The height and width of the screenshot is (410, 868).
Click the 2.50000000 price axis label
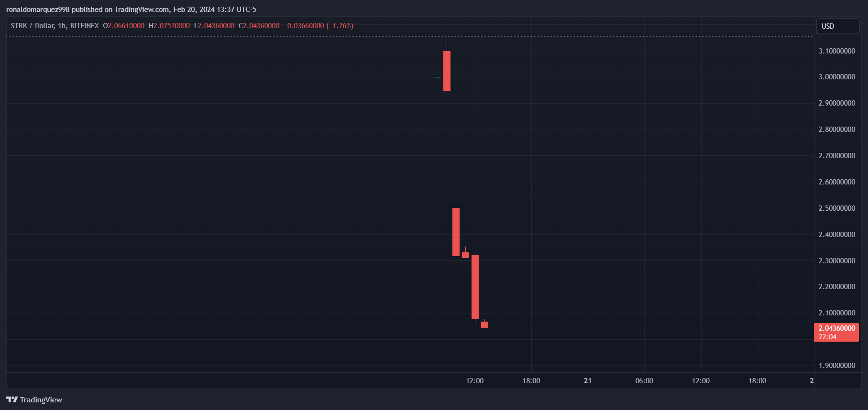[x=837, y=208]
